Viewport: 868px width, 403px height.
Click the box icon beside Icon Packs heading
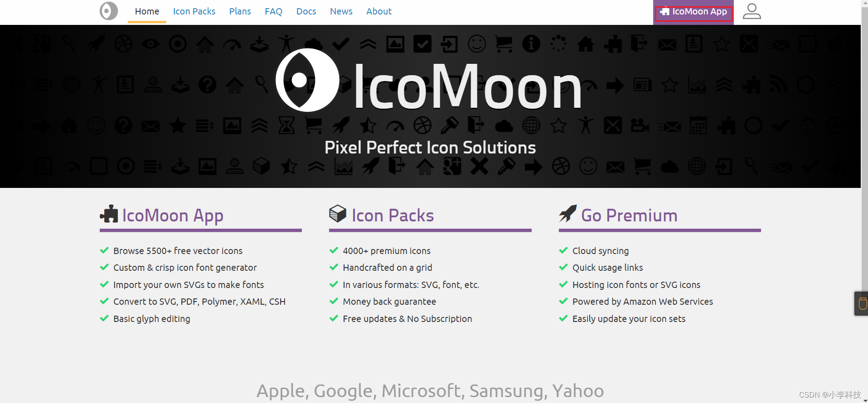338,213
